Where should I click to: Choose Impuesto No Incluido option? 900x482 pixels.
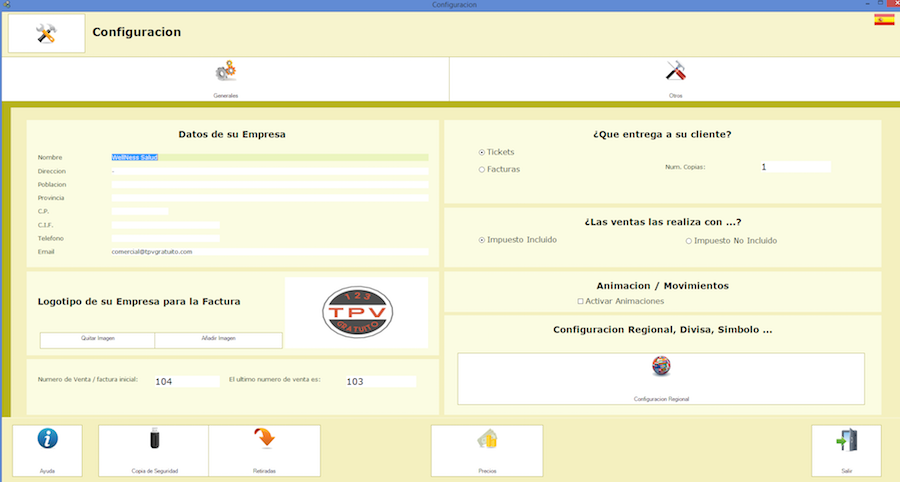click(689, 241)
